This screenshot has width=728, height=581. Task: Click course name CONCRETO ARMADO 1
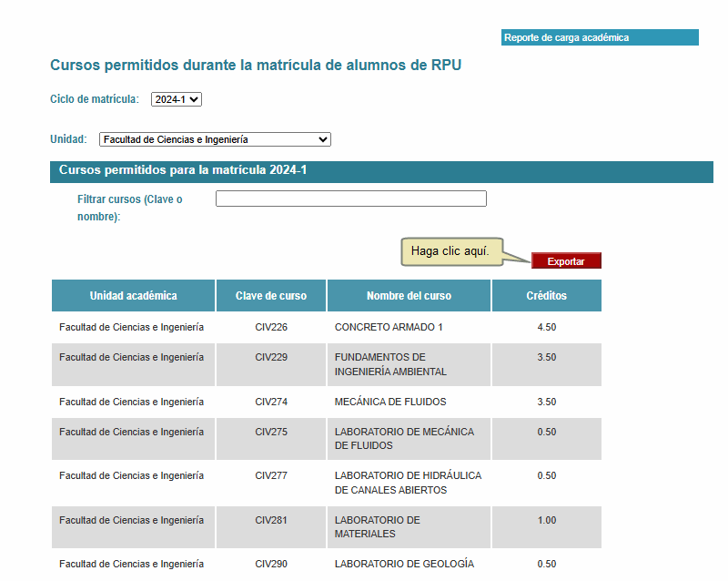[389, 327]
